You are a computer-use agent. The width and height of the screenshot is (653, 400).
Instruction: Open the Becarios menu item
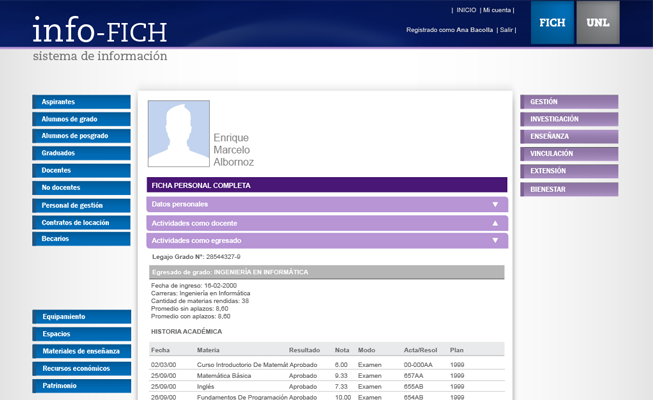point(81,239)
